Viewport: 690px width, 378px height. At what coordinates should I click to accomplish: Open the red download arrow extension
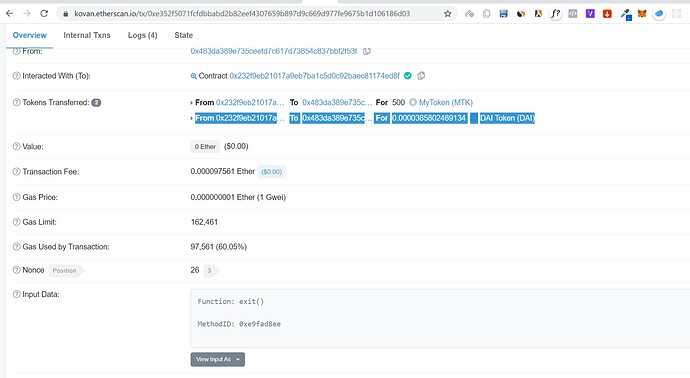pyautogui.click(x=607, y=14)
